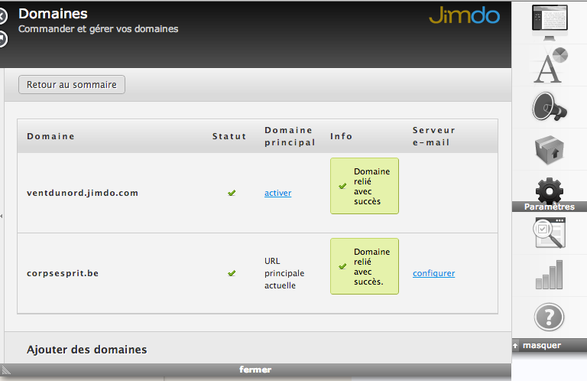Click the Jimdo logo
The height and width of the screenshot is (381, 587).
(464, 15)
